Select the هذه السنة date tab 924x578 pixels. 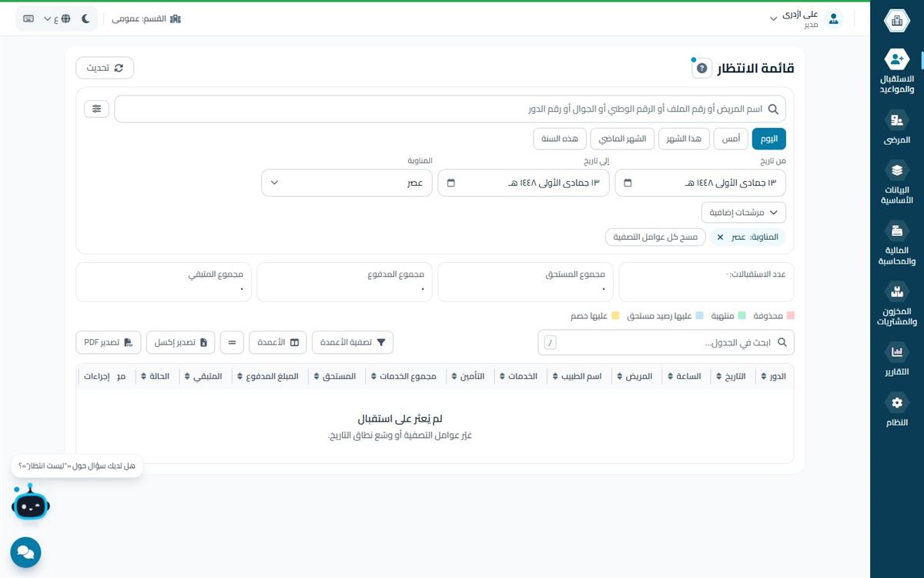pos(559,139)
